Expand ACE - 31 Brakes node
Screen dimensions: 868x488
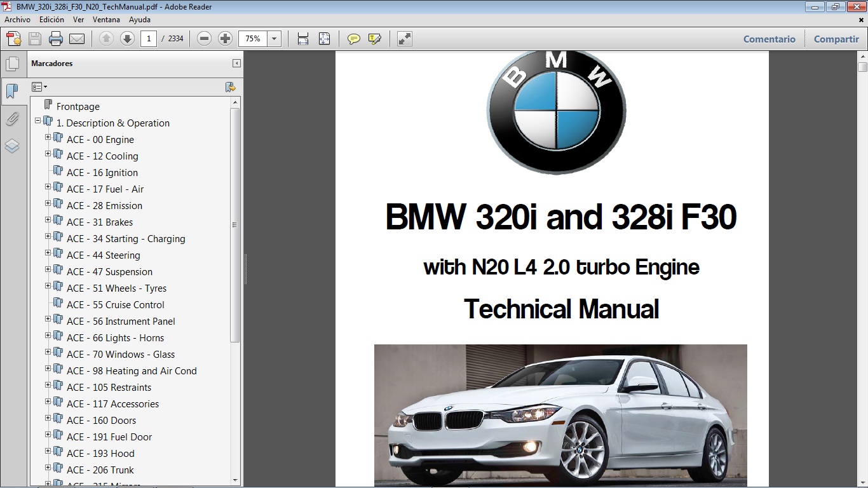tap(48, 219)
